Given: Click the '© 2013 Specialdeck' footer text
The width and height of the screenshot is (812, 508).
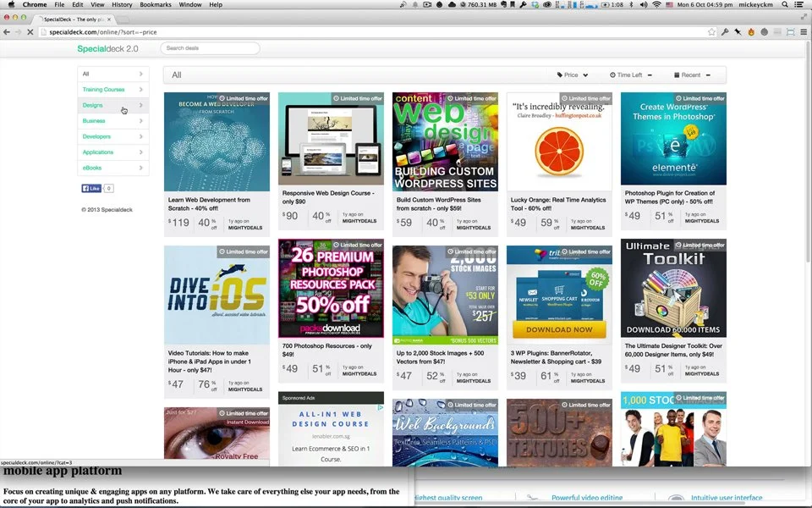Looking at the screenshot, I should pos(107,210).
